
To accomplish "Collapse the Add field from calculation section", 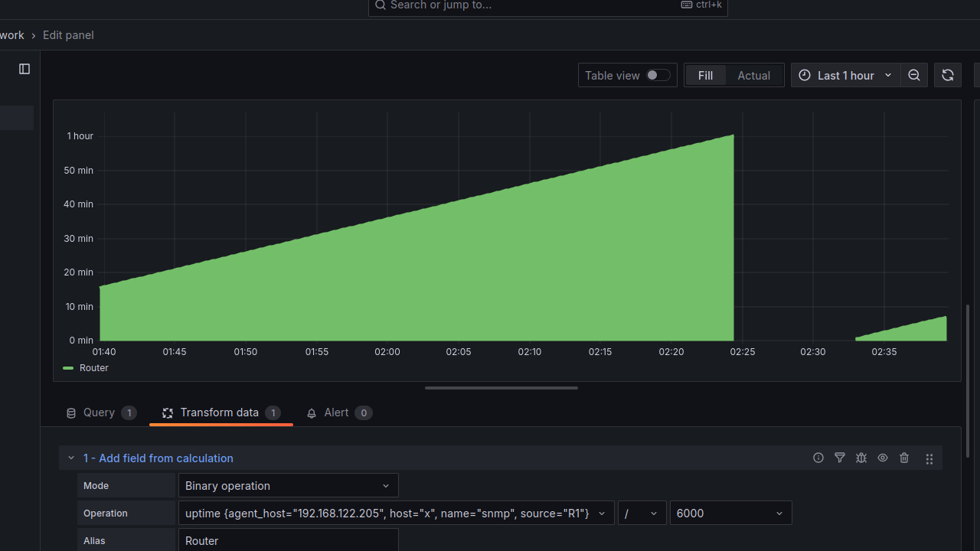I will [71, 458].
